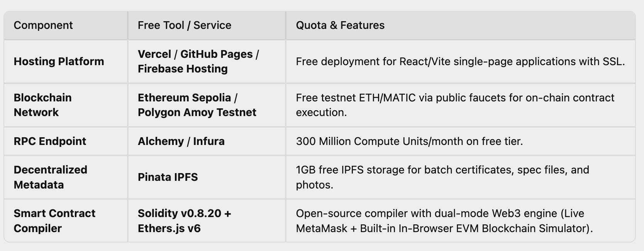Click the word Firebase Hosting
This screenshot has height=251, width=644.
click(x=183, y=69)
